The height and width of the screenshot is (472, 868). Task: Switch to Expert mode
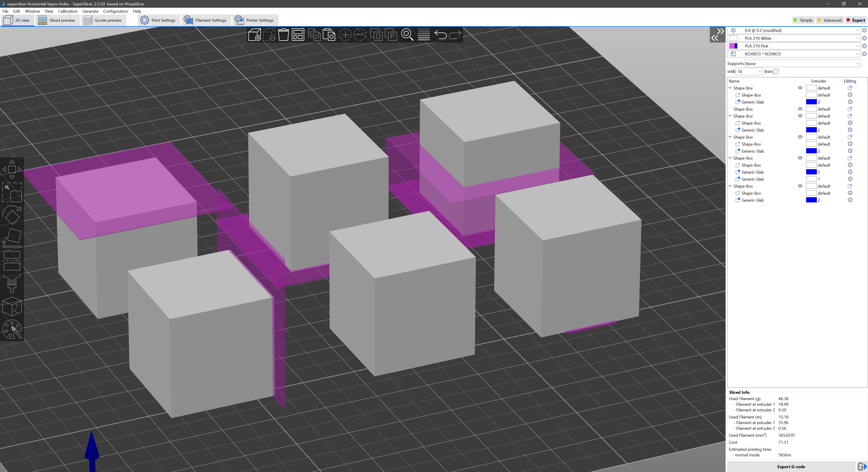856,20
